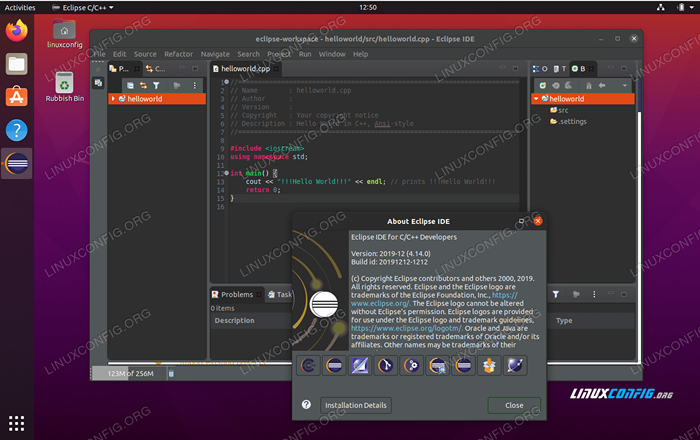Select the src folder in Build Targets
Viewport: 700px width, 440px height.
click(x=559, y=110)
